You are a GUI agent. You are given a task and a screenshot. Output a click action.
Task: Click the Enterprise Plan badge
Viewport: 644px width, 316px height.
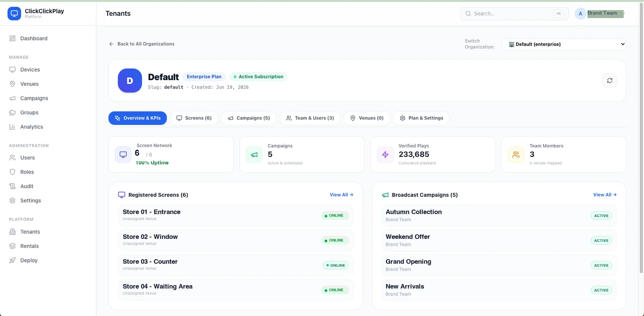[204, 77]
